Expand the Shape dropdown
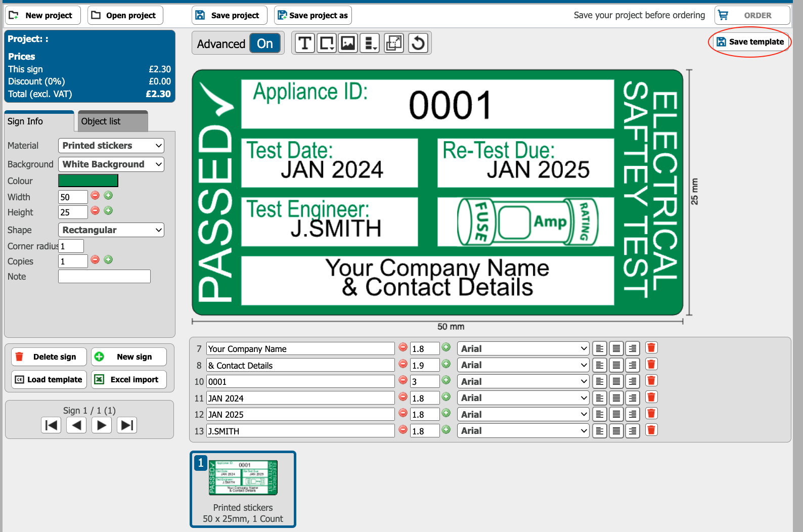 coord(111,230)
